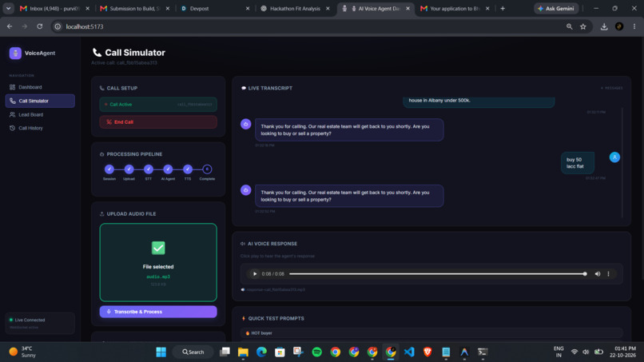644x362 pixels.
Task: Click the Session pipeline step
Action: coord(109,169)
